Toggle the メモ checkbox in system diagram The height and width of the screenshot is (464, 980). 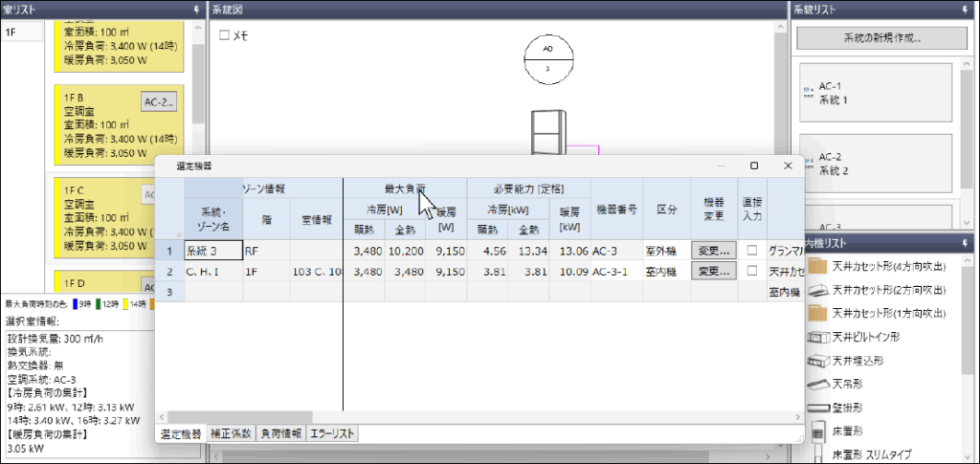(x=225, y=35)
